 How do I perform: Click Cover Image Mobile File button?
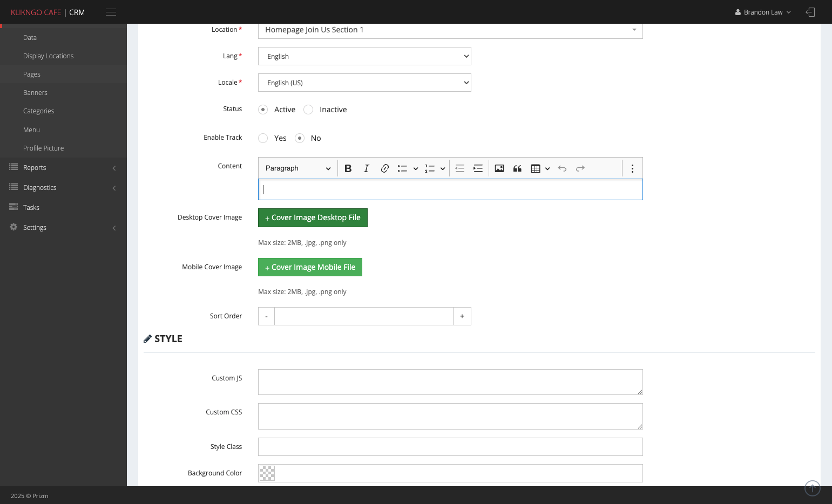[310, 267]
